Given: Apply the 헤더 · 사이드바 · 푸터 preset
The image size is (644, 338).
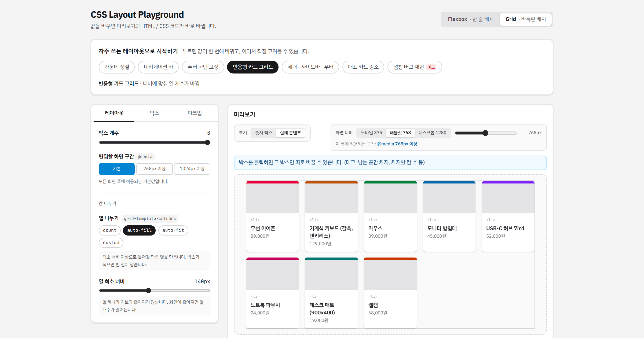Looking at the screenshot, I should 310,67.
